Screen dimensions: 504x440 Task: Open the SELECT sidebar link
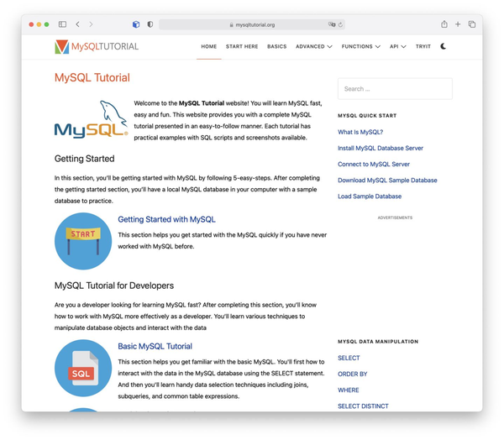click(x=349, y=358)
